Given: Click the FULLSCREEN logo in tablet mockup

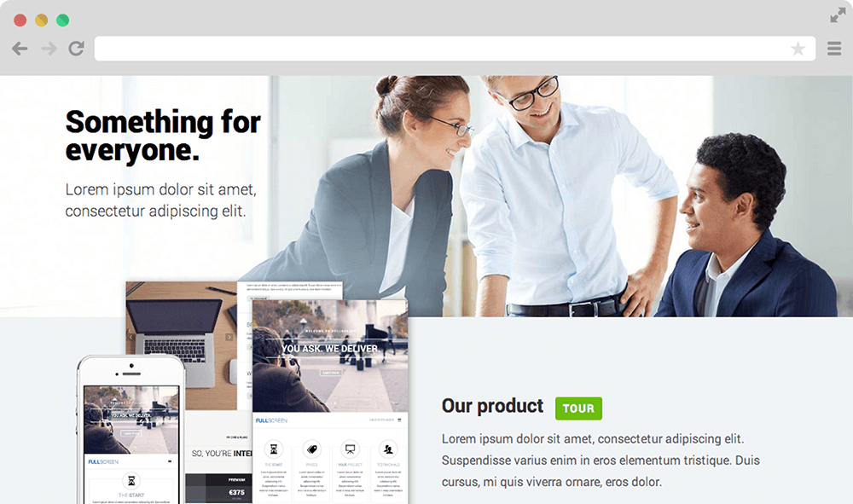Looking at the screenshot, I should click(271, 420).
